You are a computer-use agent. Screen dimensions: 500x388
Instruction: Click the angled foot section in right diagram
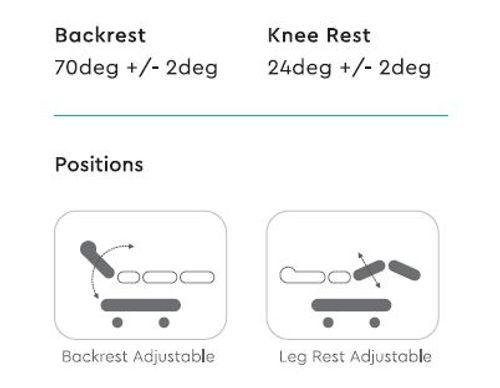pyautogui.click(x=405, y=270)
